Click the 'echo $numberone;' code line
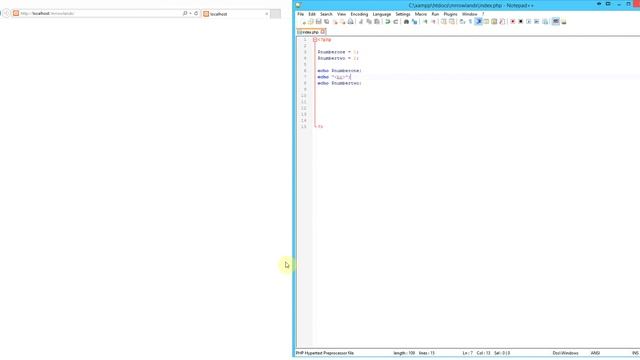Image resolution: width=640 pixels, height=360 pixels. point(340,71)
